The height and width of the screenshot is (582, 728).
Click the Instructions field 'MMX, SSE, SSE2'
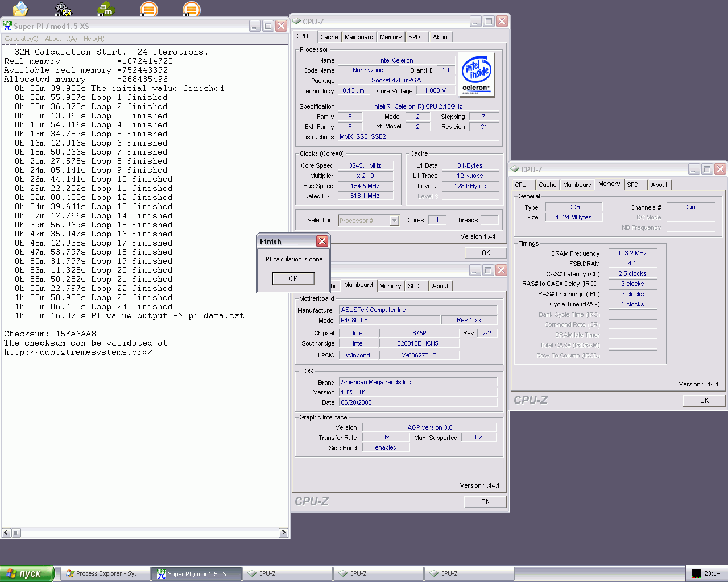419,136
